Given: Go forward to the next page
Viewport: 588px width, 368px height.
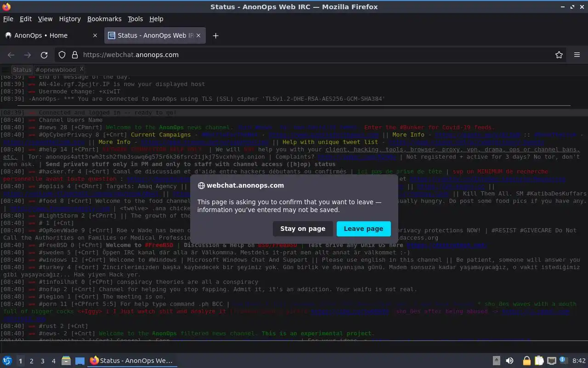Looking at the screenshot, I should (28, 55).
